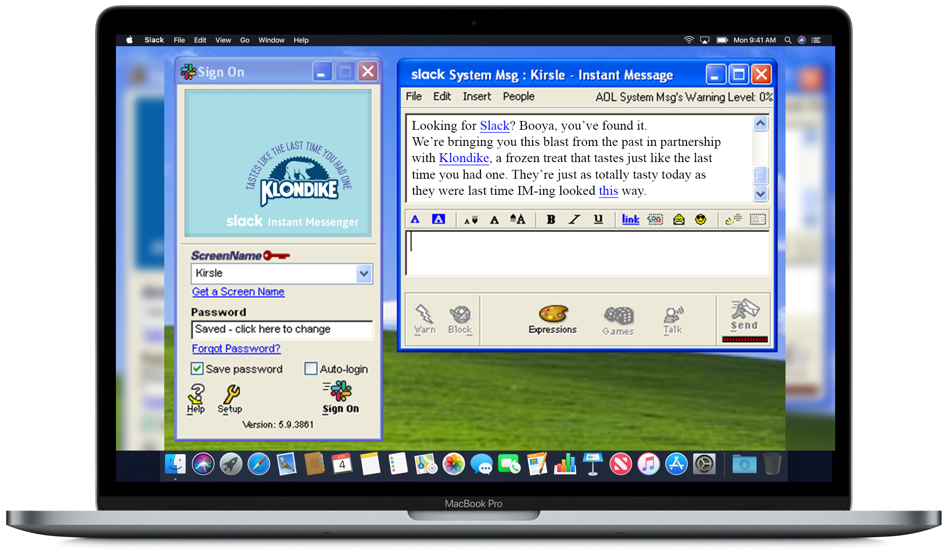This screenshot has width=946, height=560.
Task: Toggle bold formatting in message toolbar
Action: (x=551, y=219)
